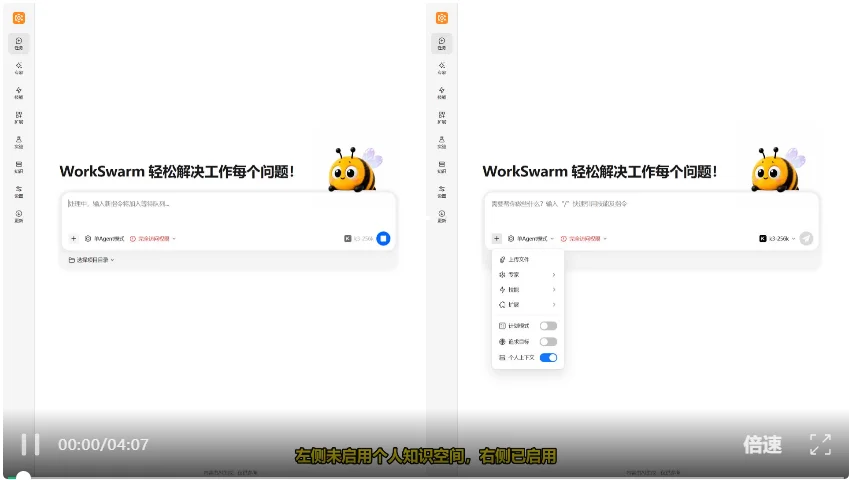Open the person-shaped sidebar icon in left pane

(19, 142)
